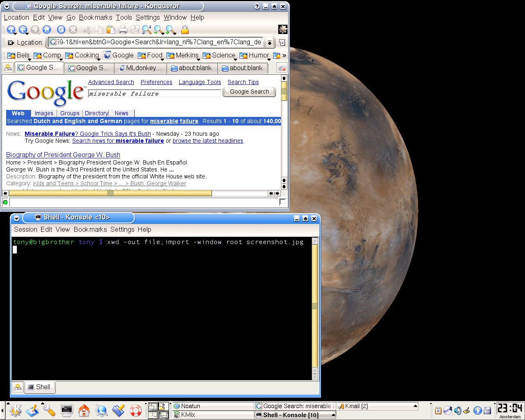Screen dimensions: 525x420
Task: Switch to the MLdonkey tab
Action: (x=140, y=68)
